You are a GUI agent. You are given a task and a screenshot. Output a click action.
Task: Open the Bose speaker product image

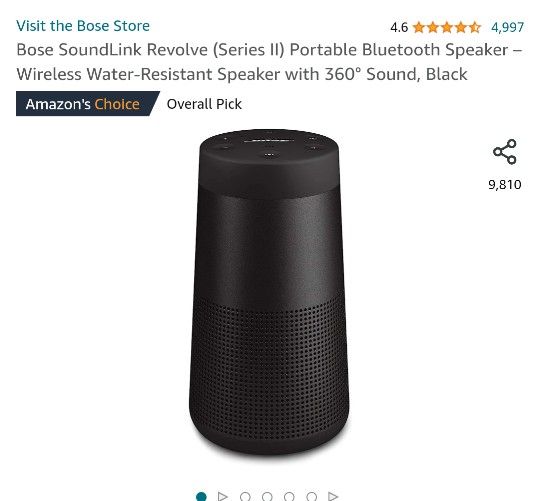[269, 292]
